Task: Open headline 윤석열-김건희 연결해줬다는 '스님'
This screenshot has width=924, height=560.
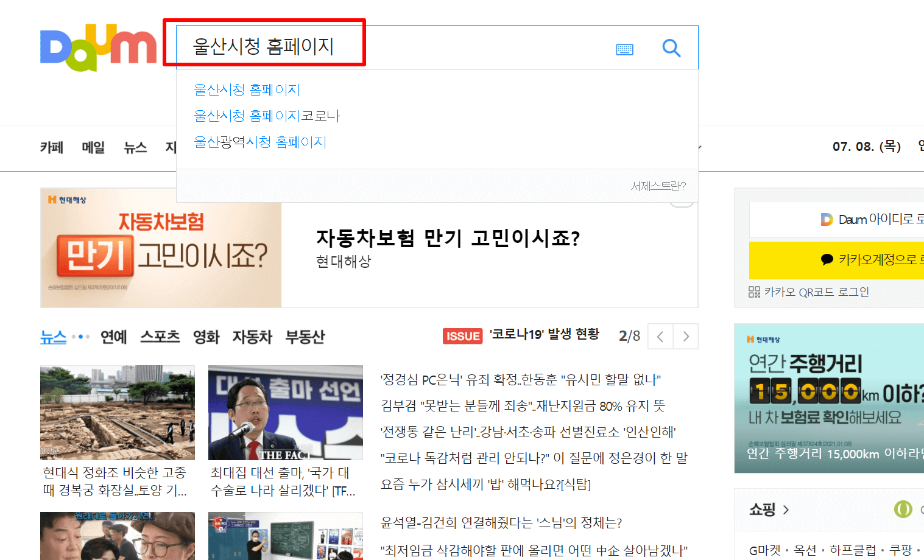Action: 501,523
